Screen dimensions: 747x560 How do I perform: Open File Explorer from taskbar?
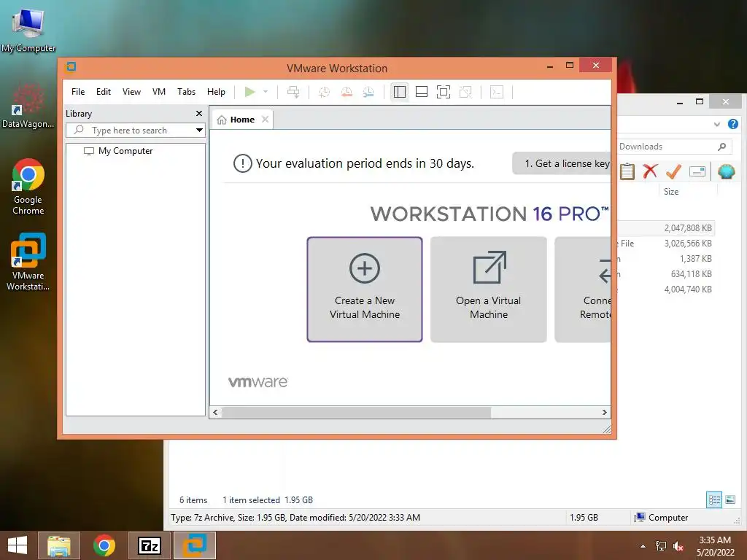point(59,545)
